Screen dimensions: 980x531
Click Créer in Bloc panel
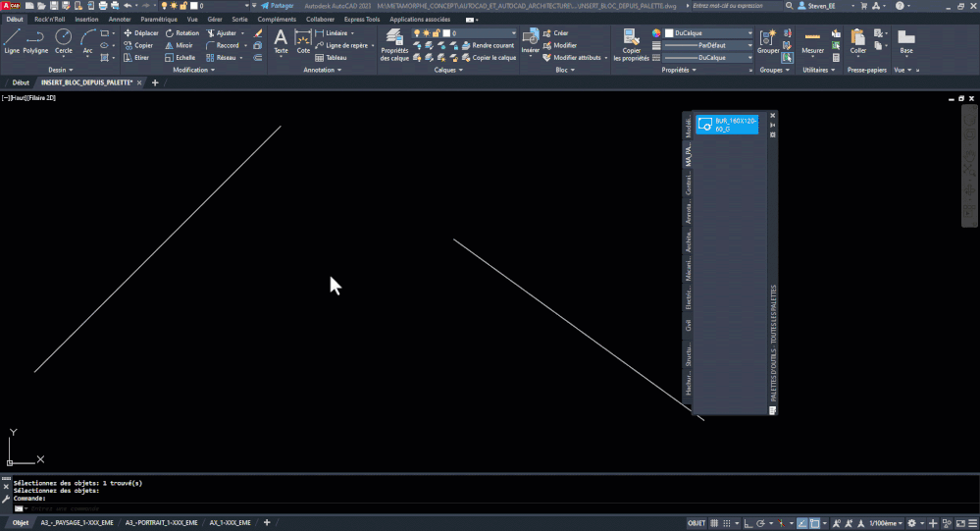coord(555,33)
